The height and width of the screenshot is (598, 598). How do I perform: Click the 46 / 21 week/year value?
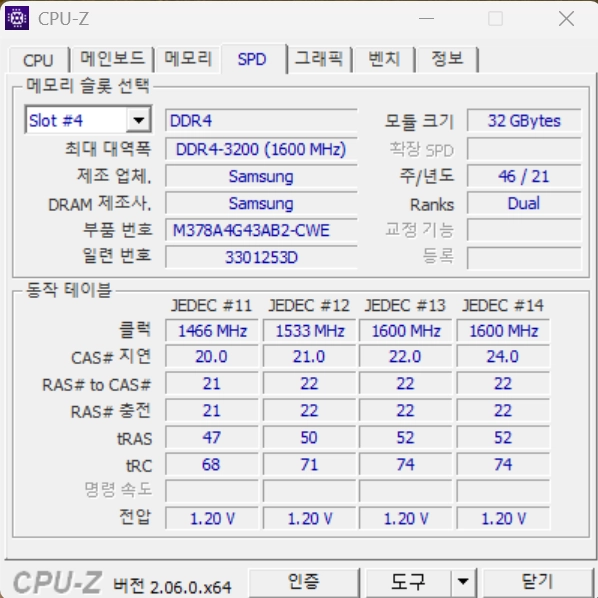[x=524, y=176]
